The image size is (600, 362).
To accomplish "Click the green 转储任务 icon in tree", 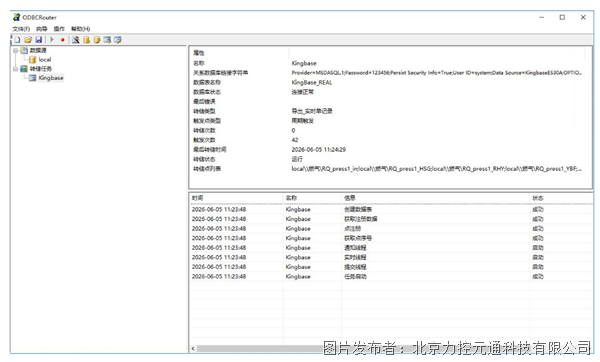I will click(x=24, y=69).
